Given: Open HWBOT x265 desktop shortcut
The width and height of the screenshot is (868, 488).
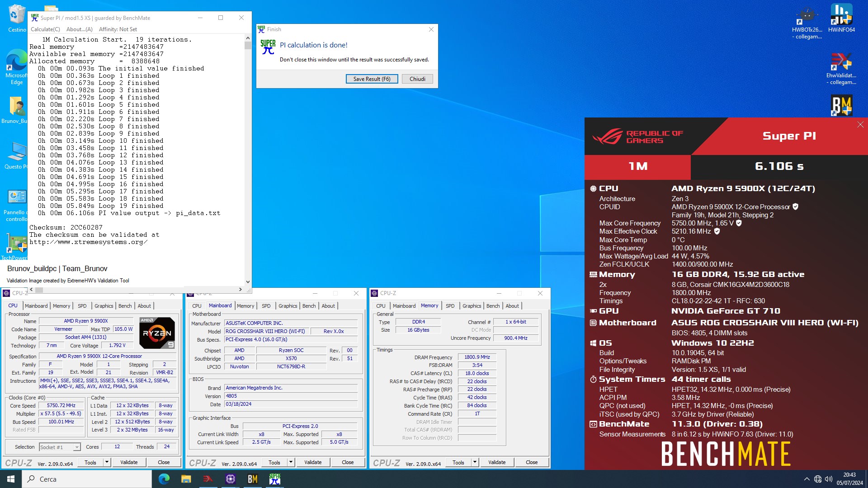Looking at the screenshot, I should 807,23.
